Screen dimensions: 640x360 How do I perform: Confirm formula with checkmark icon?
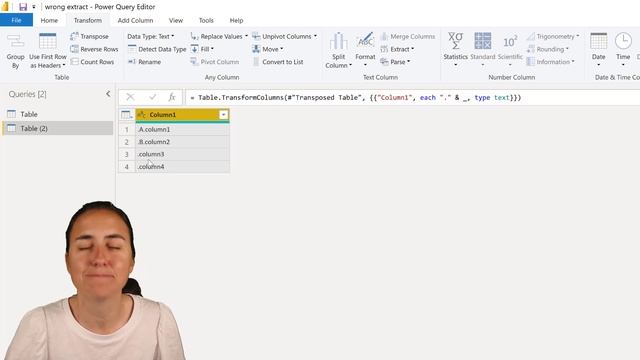(x=153, y=97)
